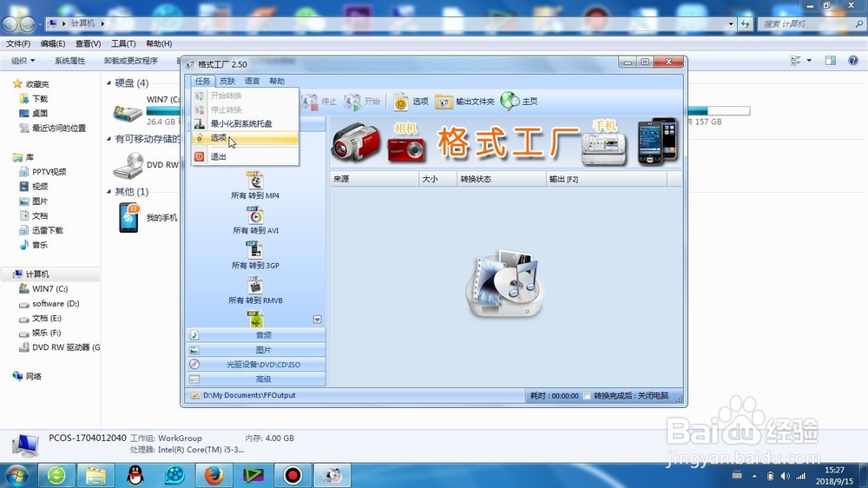Click 系统属性 in Explorer toolbar

pos(69,61)
